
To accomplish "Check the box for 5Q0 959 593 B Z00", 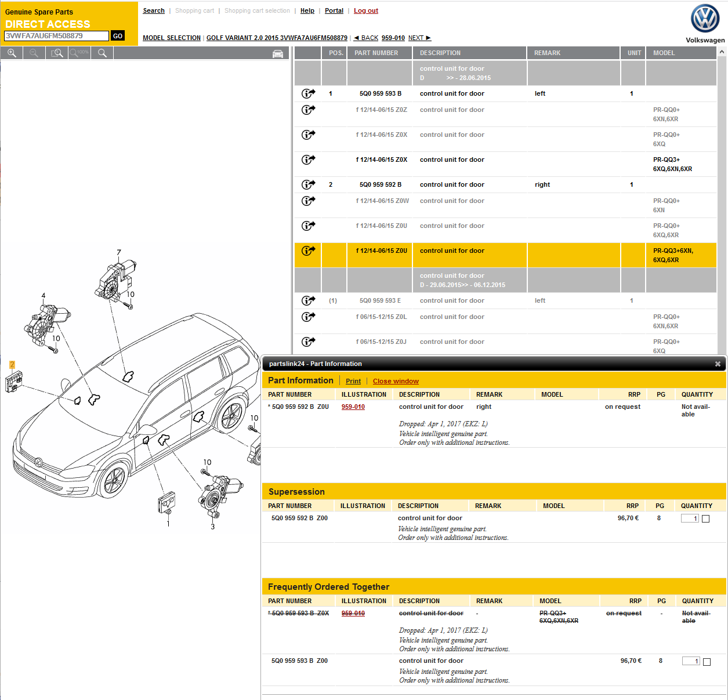I will pyautogui.click(x=707, y=662).
